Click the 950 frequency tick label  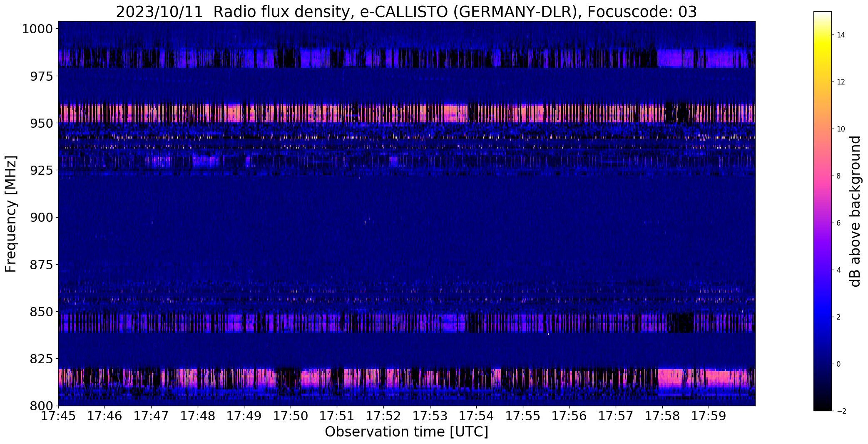(42, 123)
